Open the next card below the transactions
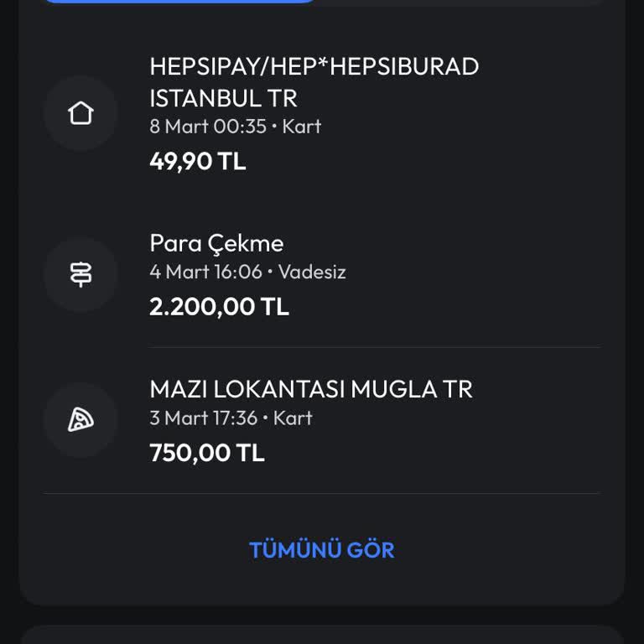This screenshot has width=644, height=644. (322, 635)
